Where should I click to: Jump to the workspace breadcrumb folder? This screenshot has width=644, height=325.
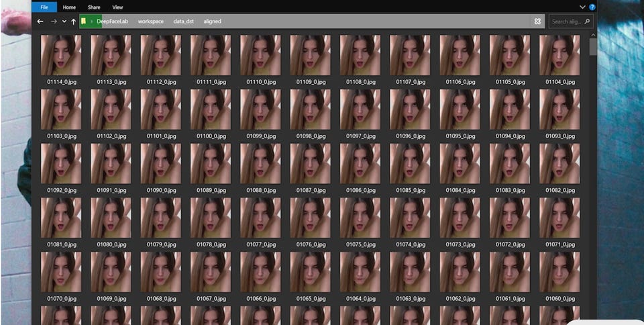pyautogui.click(x=150, y=21)
